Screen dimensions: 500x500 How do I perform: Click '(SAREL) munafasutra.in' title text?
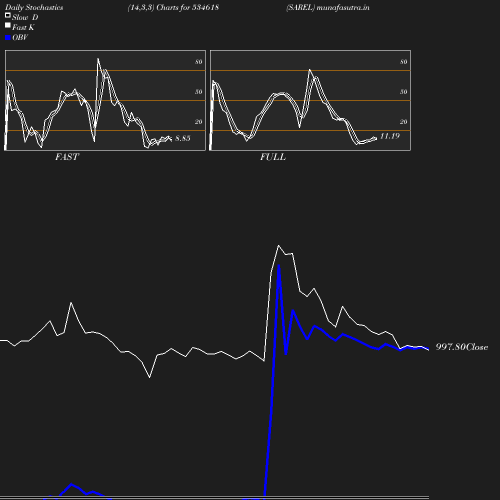pyautogui.click(x=328, y=8)
